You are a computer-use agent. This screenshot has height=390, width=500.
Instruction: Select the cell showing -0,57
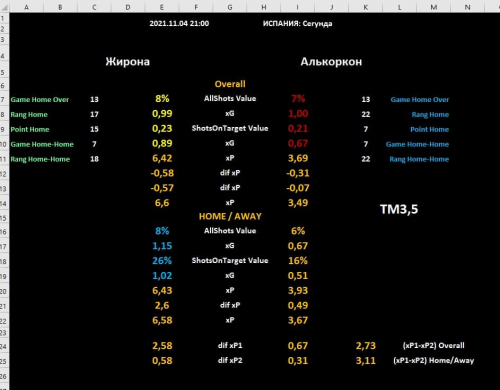tap(162, 188)
